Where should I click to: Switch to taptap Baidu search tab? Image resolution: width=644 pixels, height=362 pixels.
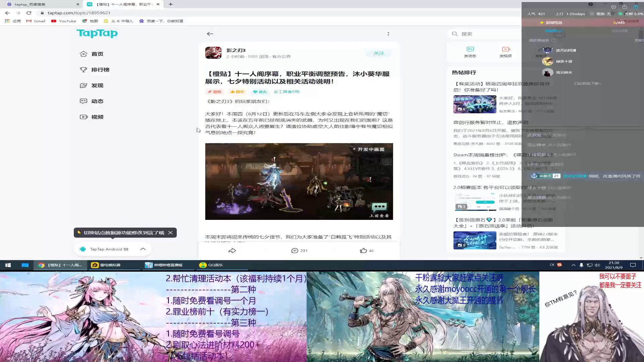pyautogui.click(x=40, y=4)
